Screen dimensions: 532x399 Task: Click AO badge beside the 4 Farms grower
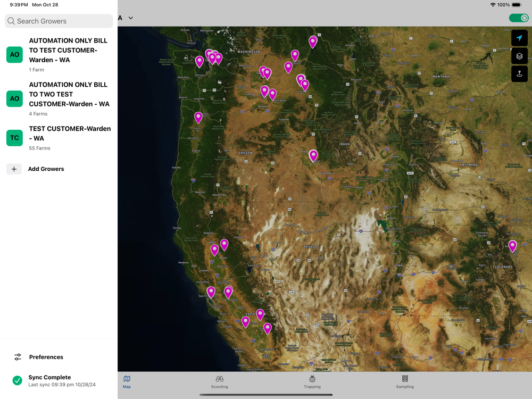point(14,99)
